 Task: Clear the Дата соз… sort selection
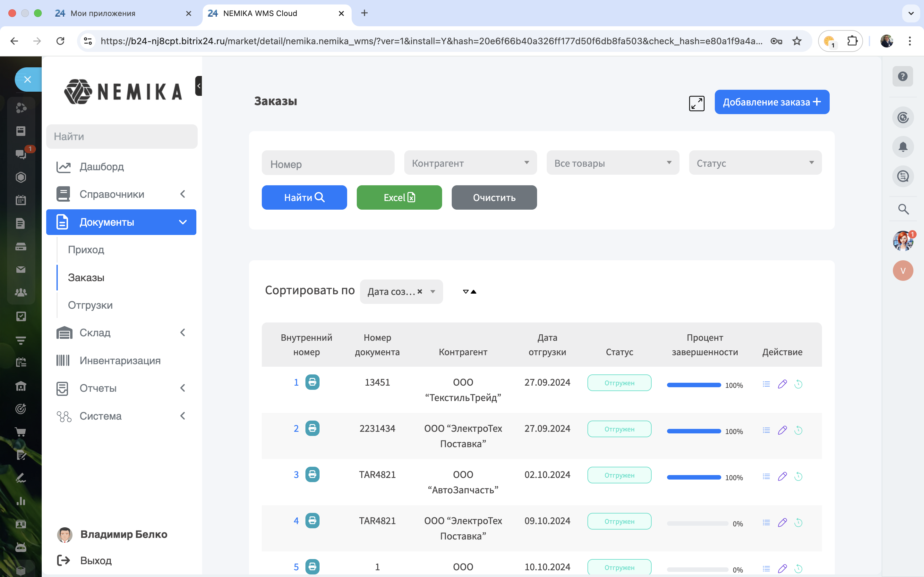[x=420, y=292]
